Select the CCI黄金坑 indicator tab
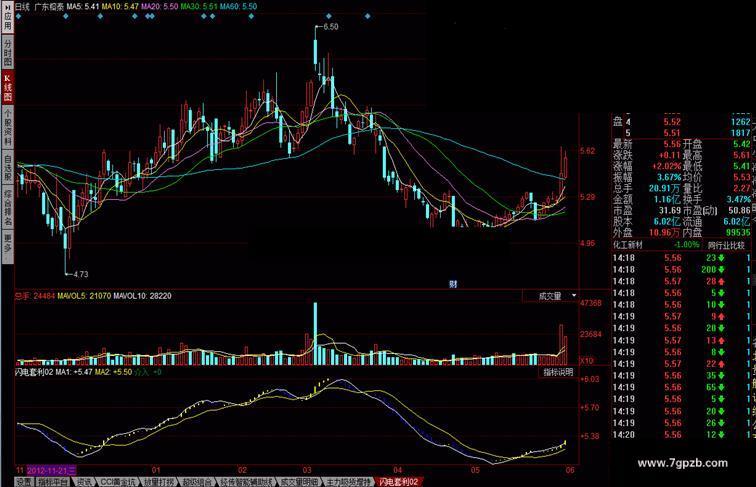The width and height of the screenshot is (756, 487). 118,482
